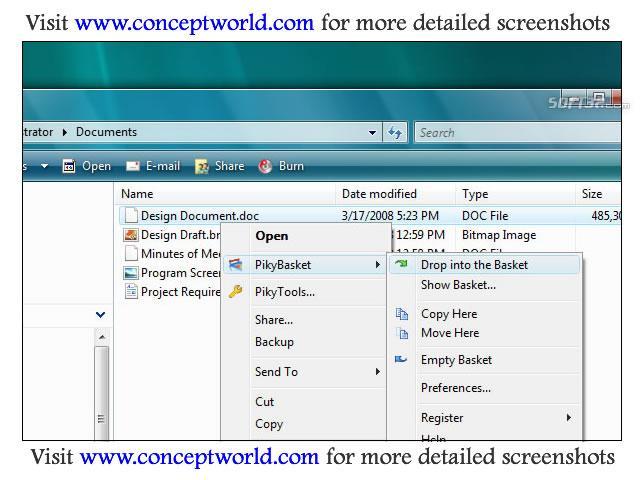Click the Copy Here submenu label
Viewport: 640px width, 480px height.
pyautogui.click(x=449, y=314)
